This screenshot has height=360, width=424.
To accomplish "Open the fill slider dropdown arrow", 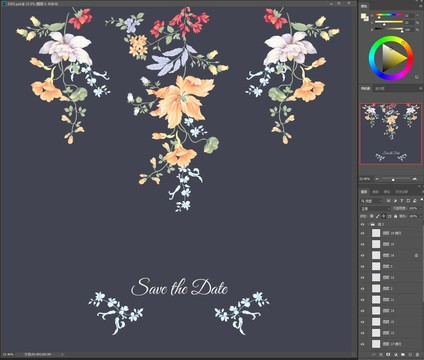I will pyautogui.click(x=421, y=216).
